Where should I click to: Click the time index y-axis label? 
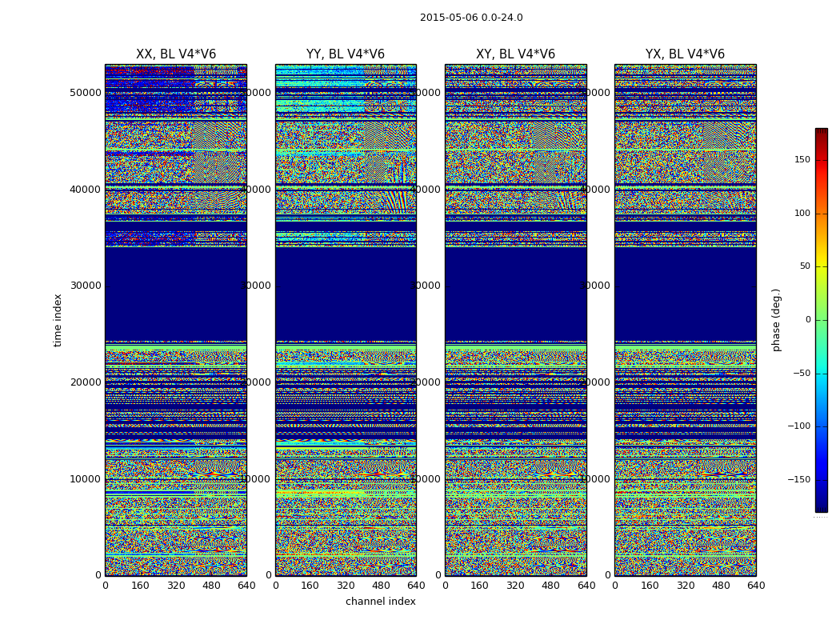coord(58,320)
